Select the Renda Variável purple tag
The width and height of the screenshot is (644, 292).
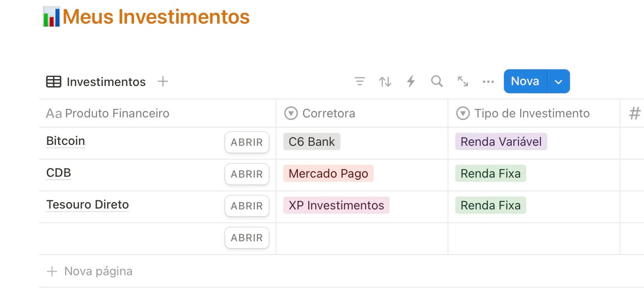tap(501, 142)
